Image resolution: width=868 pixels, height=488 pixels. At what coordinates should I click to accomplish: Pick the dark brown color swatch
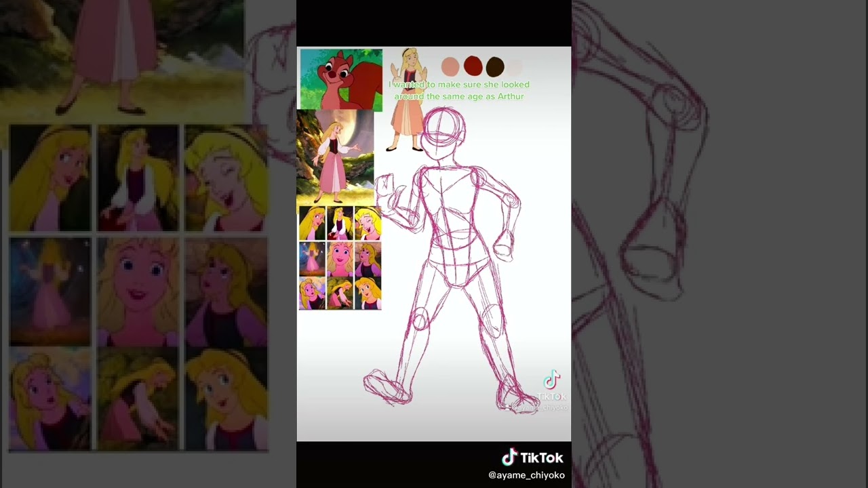pyautogui.click(x=495, y=66)
